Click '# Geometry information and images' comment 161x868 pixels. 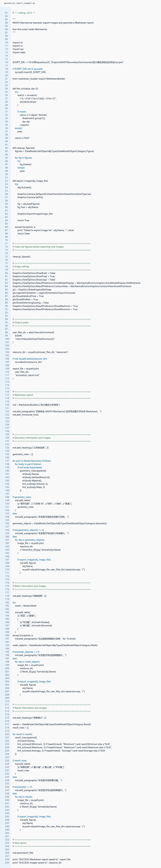click(32, 438)
